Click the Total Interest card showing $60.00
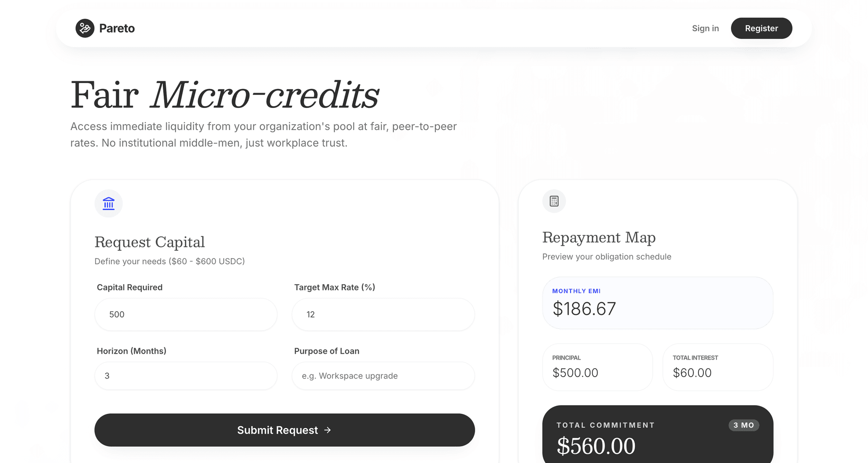The height and width of the screenshot is (463, 868). pyautogui.click(x=717, y=367)
